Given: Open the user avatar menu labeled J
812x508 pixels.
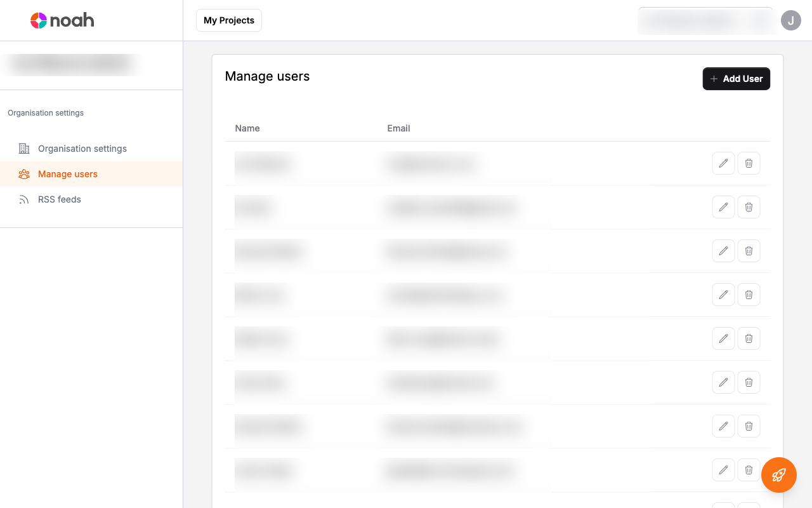Looking at the screenshot, I should (x=791, y=20).
